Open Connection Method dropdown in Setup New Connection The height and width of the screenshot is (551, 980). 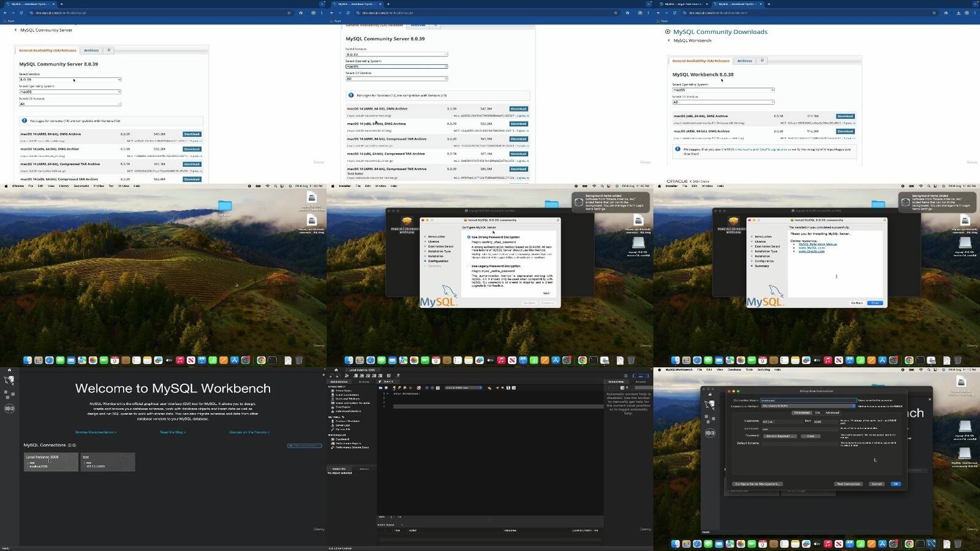808,406
